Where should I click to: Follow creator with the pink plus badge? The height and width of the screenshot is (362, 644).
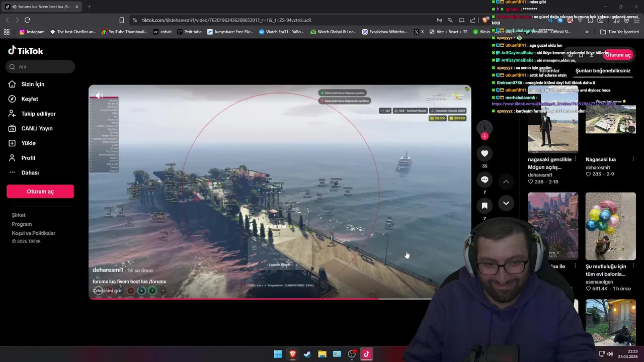pos(485,136)
